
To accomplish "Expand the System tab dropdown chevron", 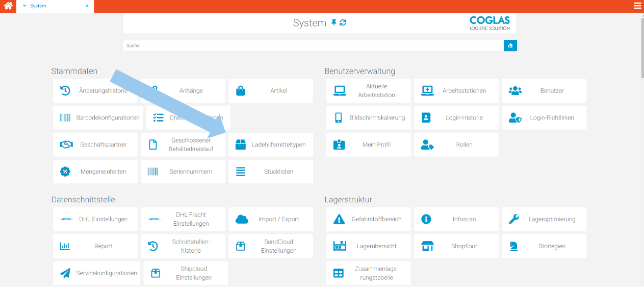I will click(24, 6).
